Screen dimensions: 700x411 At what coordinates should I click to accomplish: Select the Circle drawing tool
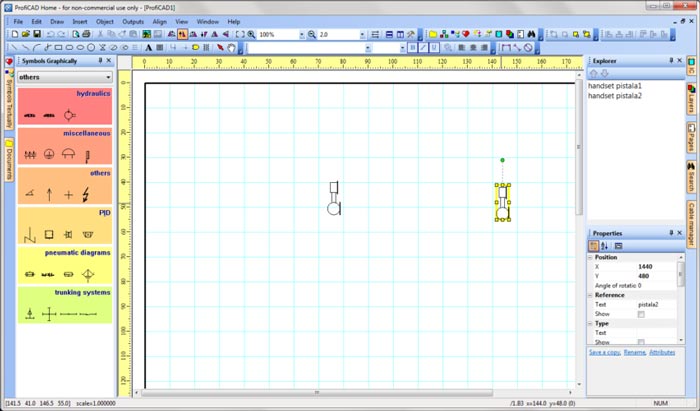click(91, 47)
